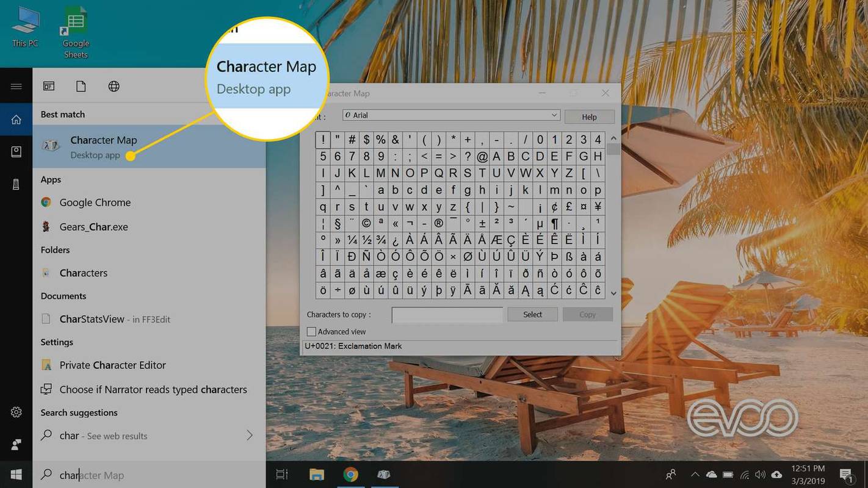868x488 pixels.
Task: Filter search results by Web globe icon
Action: [x=114, y=87]
